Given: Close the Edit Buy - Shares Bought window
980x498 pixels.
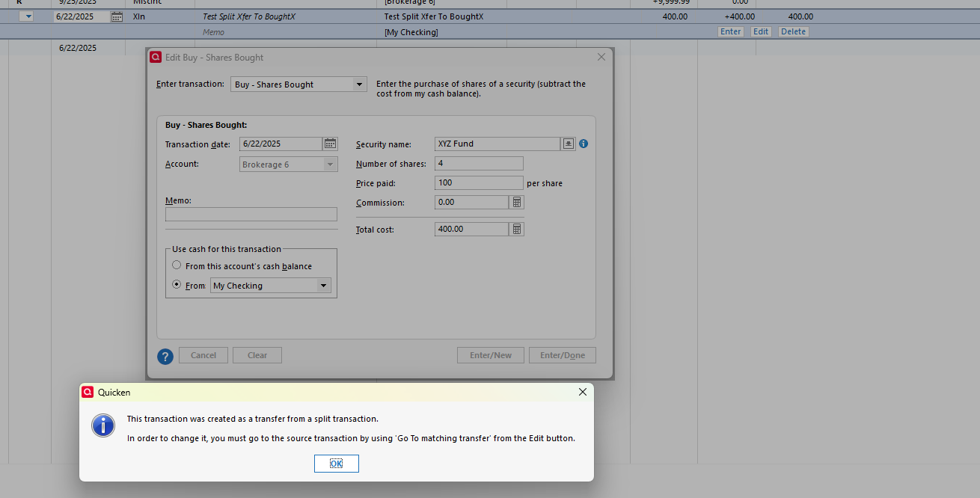Looking at the screenshot, I should point(601,57).
